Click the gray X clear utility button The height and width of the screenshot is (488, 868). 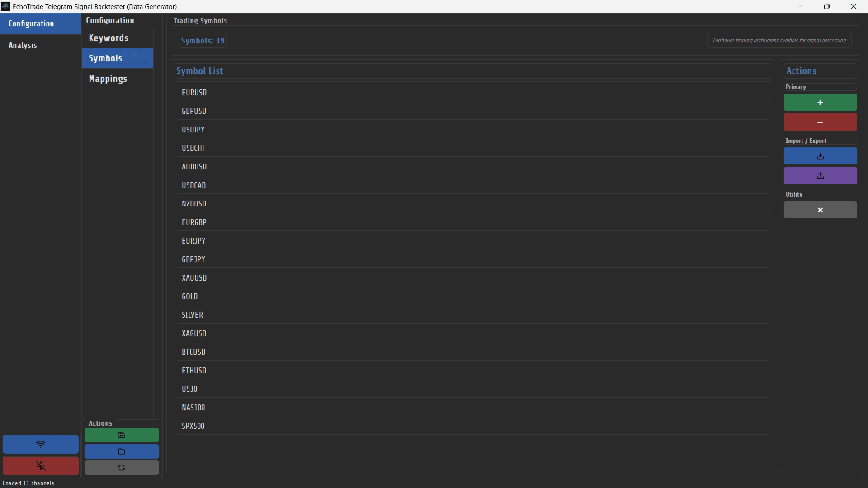820,210
